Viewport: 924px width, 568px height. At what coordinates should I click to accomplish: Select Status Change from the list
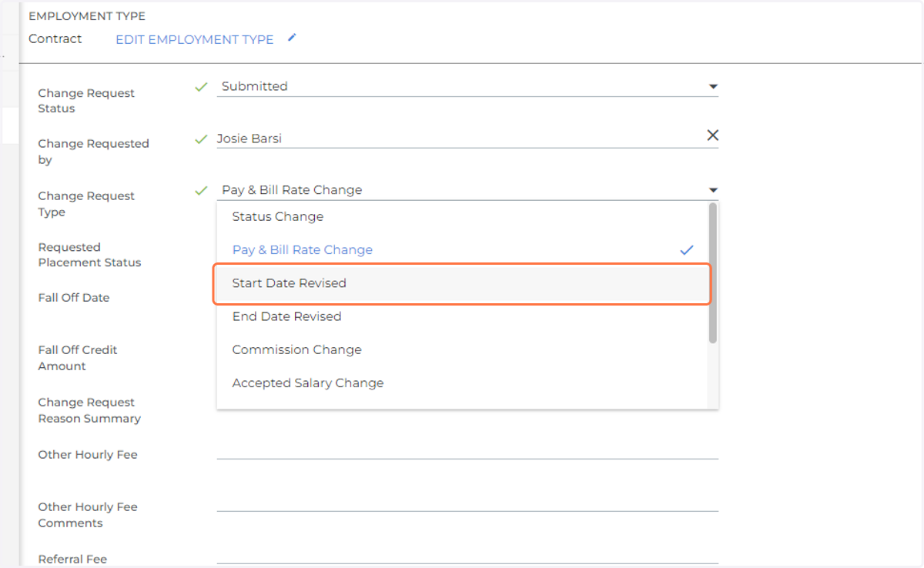[x=461, y=217]
